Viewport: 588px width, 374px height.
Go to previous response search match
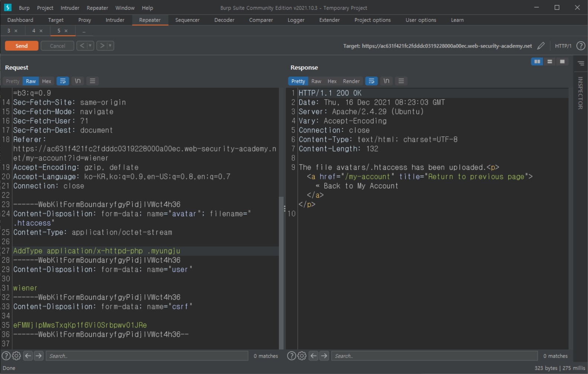pyautogui.click(x=314, y=356)
